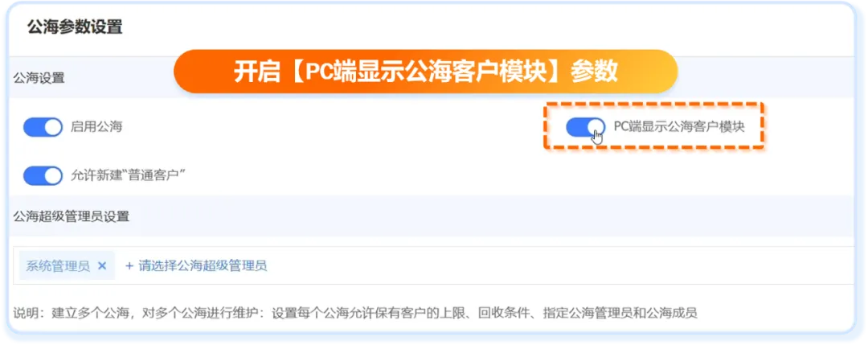This screenshot has height=345, width=868.
Task: Toggle the 允许新建"普通客户" switch
Action: pos(43,176)
